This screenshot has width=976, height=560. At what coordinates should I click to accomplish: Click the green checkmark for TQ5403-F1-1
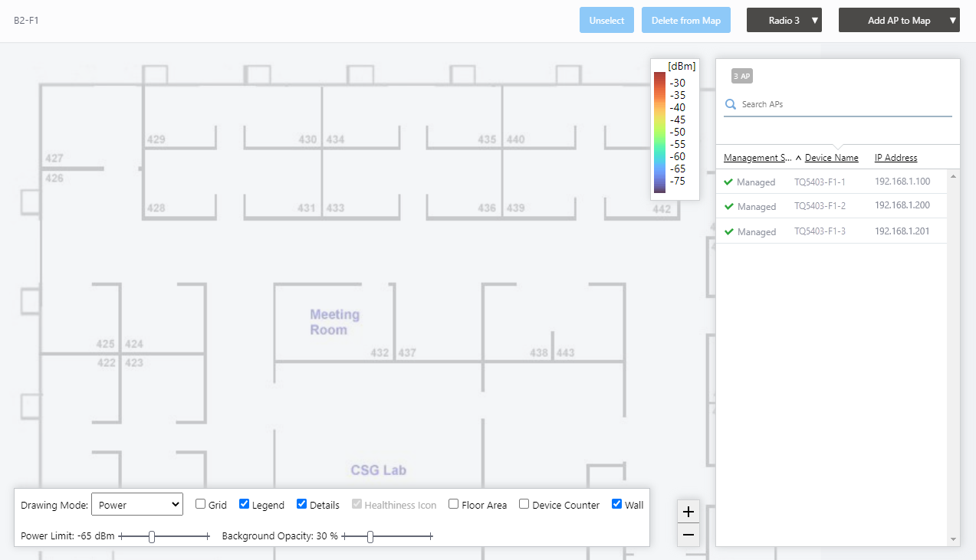pyautogui.click(x=728, y=182)
